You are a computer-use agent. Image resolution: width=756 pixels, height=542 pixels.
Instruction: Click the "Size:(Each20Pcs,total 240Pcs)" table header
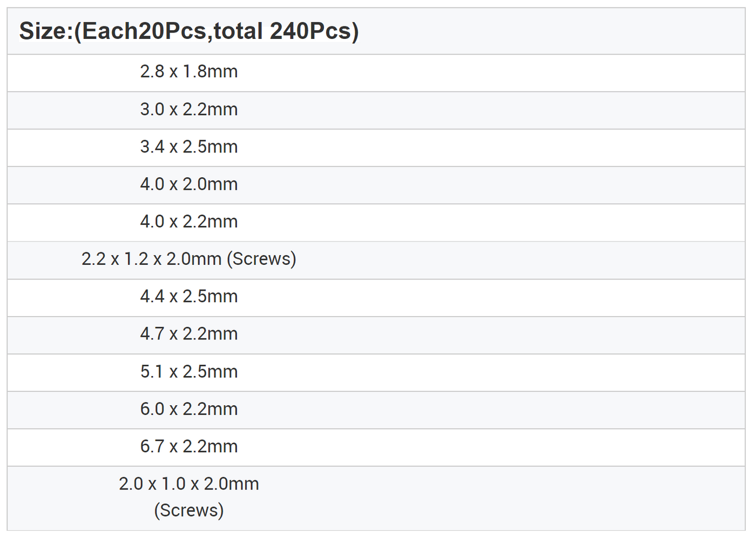click(x=189, y=31)
